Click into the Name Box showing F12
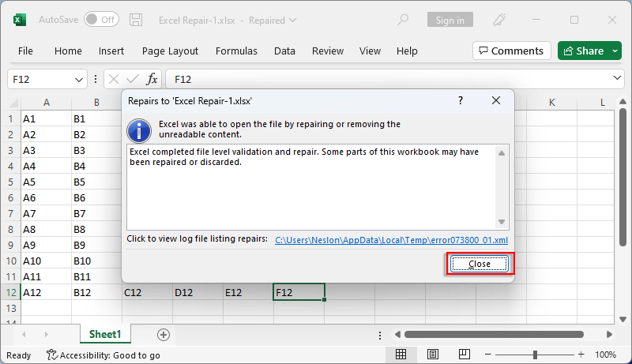The height and width of the screenshot is (364, 632). point(40,79)
